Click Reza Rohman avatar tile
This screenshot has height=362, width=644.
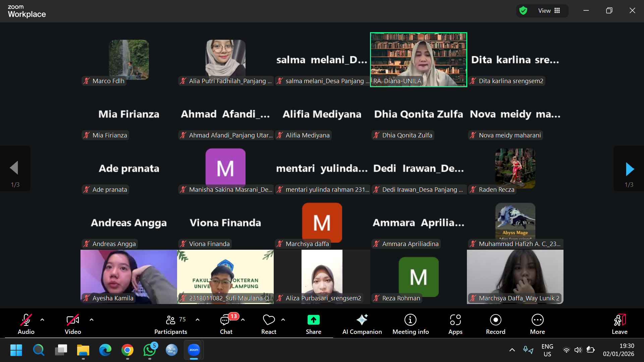419,277
